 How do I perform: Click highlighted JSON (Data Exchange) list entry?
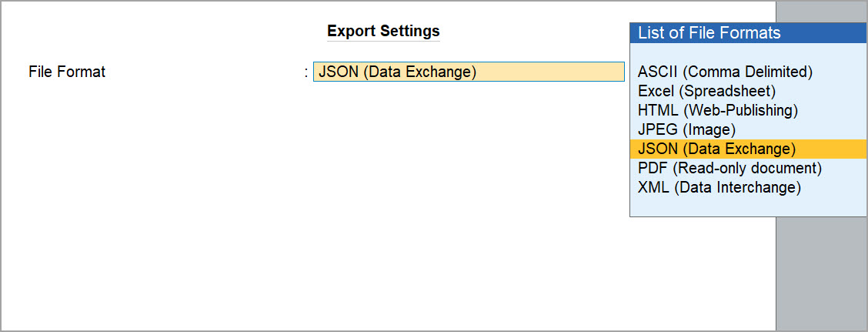click(716, 149)
